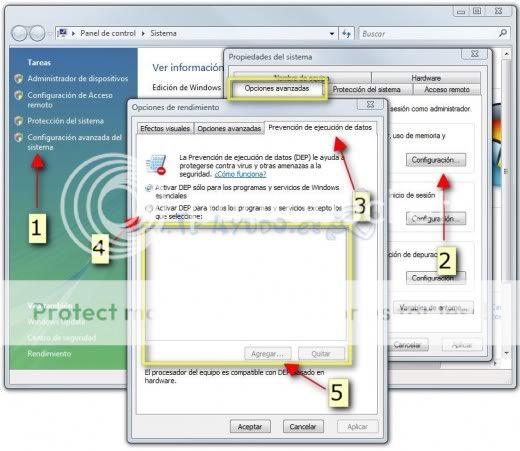
Task: Open recent pages dropdown next to Forward
Action: 49,33
